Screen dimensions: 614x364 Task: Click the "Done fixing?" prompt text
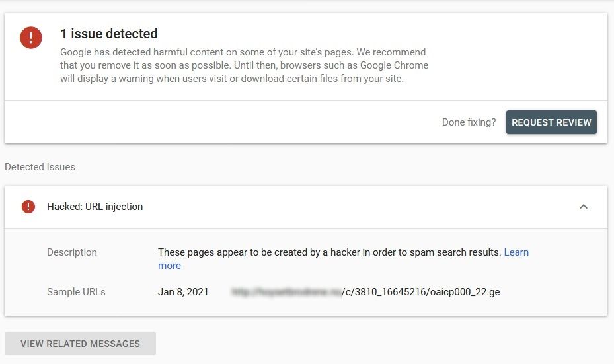(469, 122)
